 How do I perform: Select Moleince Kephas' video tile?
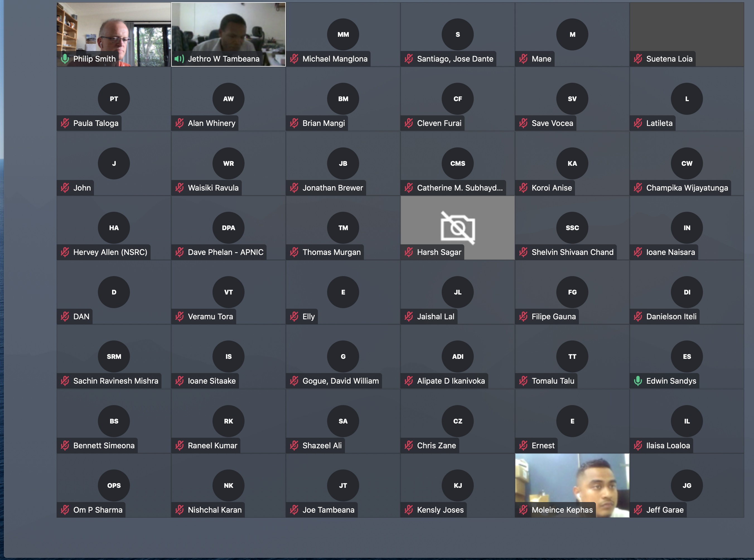[x=572, y=485]
